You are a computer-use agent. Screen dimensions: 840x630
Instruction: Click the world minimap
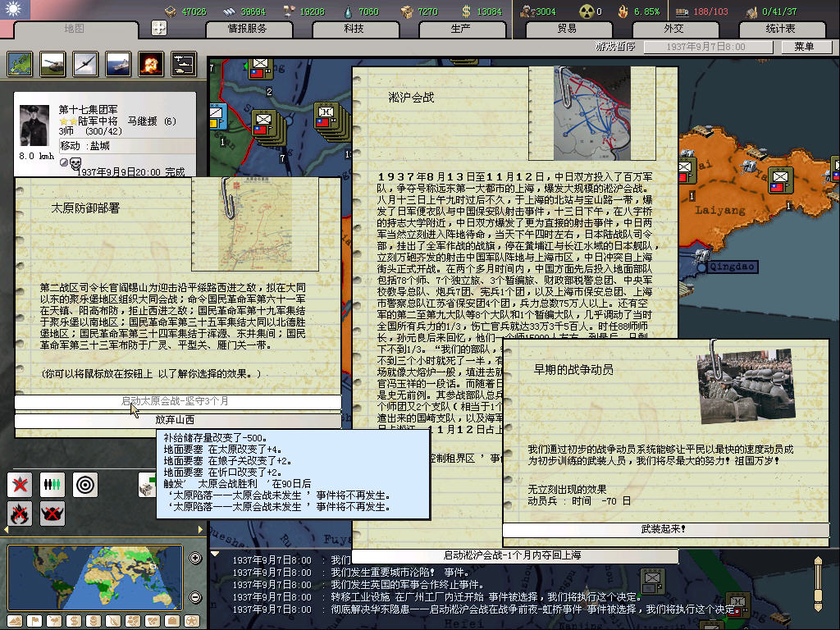95,577
